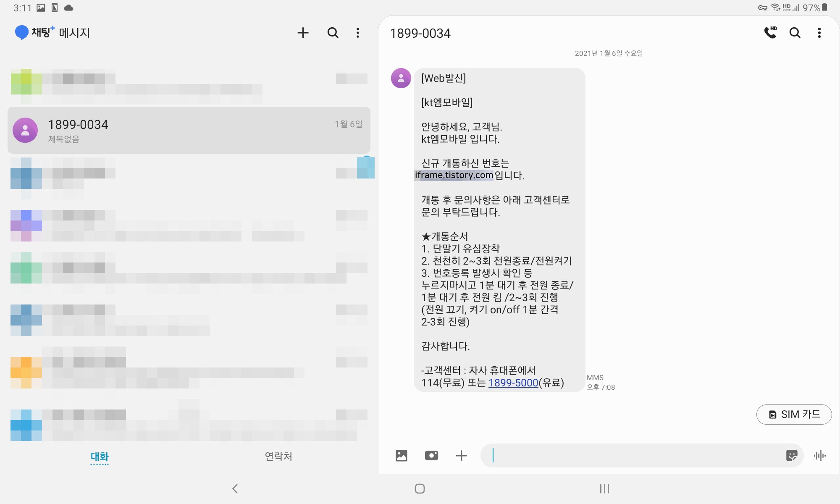Start an HD voice call to 1899-0034

770,33
